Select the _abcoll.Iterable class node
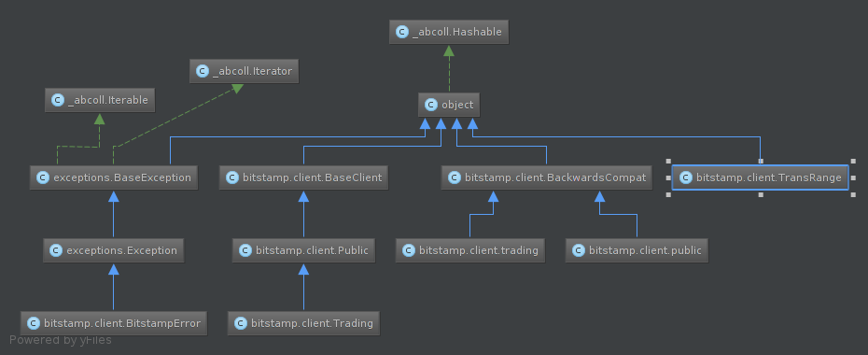The image size is (868, 355). (x=100, y=100)
